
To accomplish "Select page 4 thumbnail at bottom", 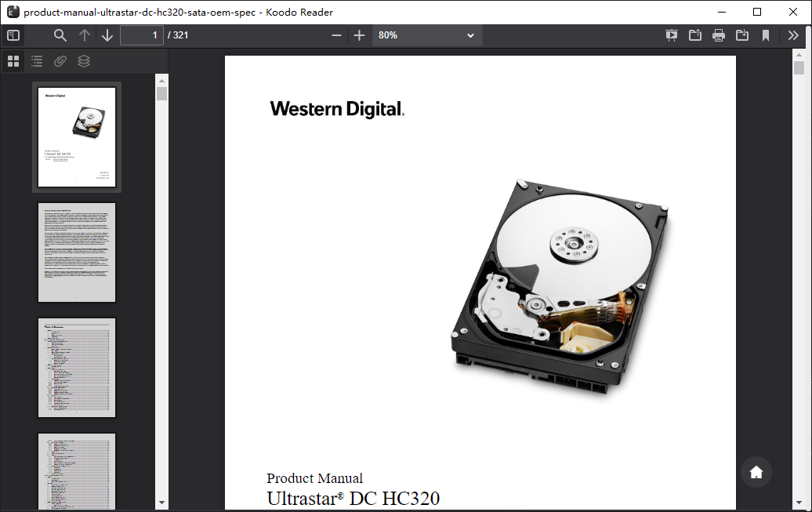I will [77, 471].
